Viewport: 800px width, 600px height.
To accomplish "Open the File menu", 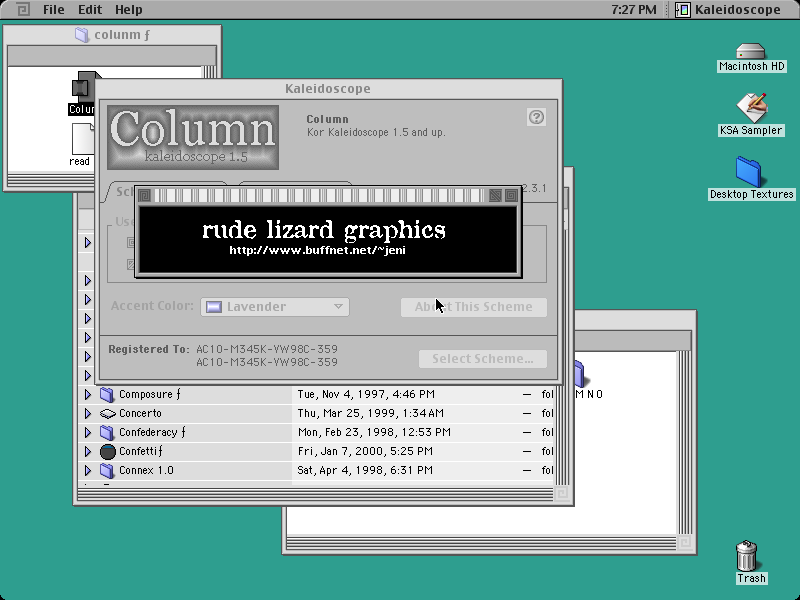I will tap(54, 9).
